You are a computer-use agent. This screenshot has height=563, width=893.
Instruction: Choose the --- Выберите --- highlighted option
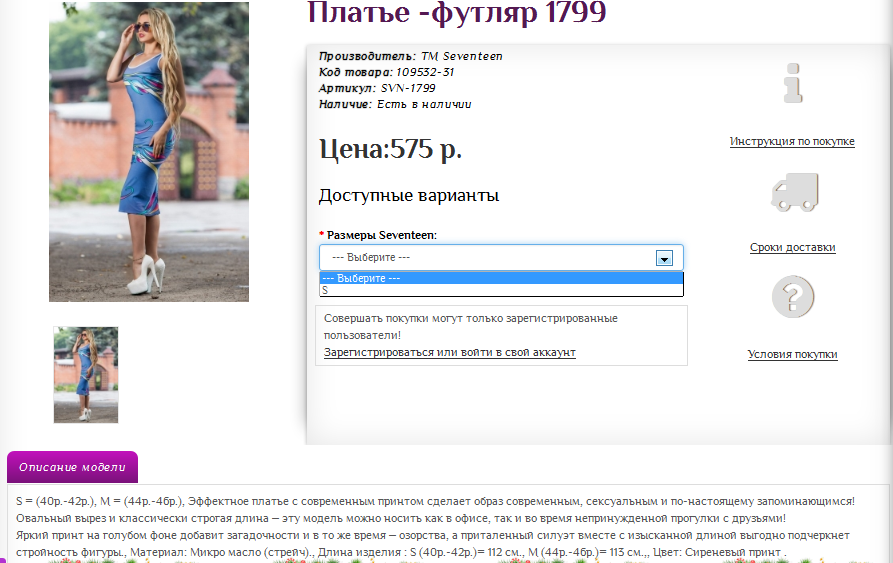pyautogui.click(x=501, y=278)
